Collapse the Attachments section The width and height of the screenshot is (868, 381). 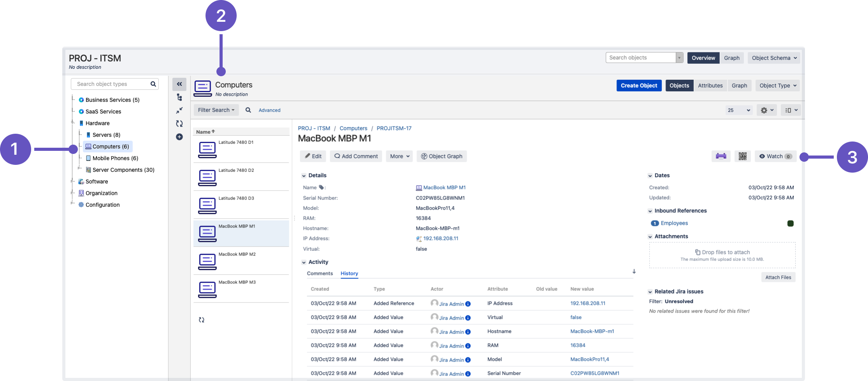coord(650,237)
